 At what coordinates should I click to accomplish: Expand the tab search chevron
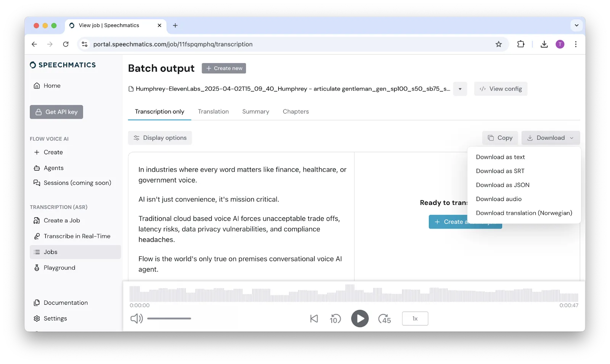coord(576,26)
